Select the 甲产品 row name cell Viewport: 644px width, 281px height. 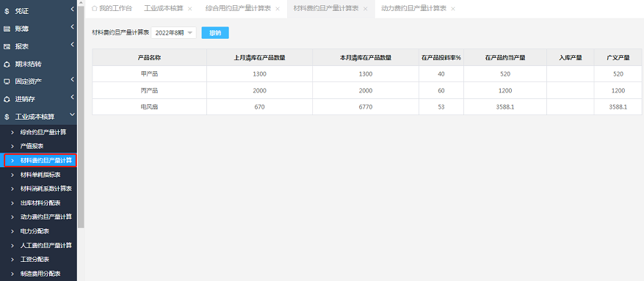(149, 74)
